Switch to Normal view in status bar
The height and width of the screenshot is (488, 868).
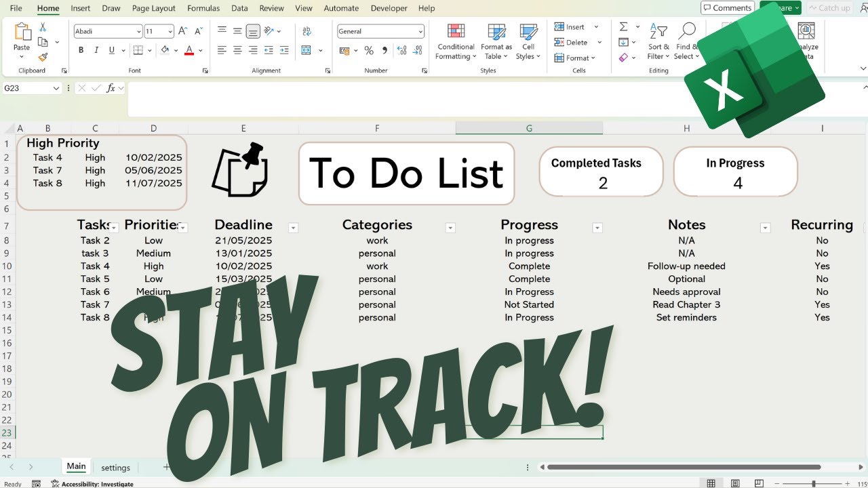click(x=711, y=483)
